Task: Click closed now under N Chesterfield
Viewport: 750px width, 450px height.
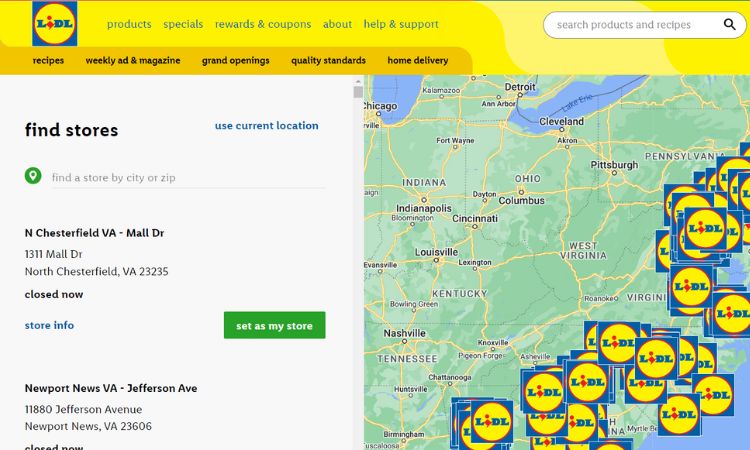Action: pyautogui.click(x=54, y=294)
